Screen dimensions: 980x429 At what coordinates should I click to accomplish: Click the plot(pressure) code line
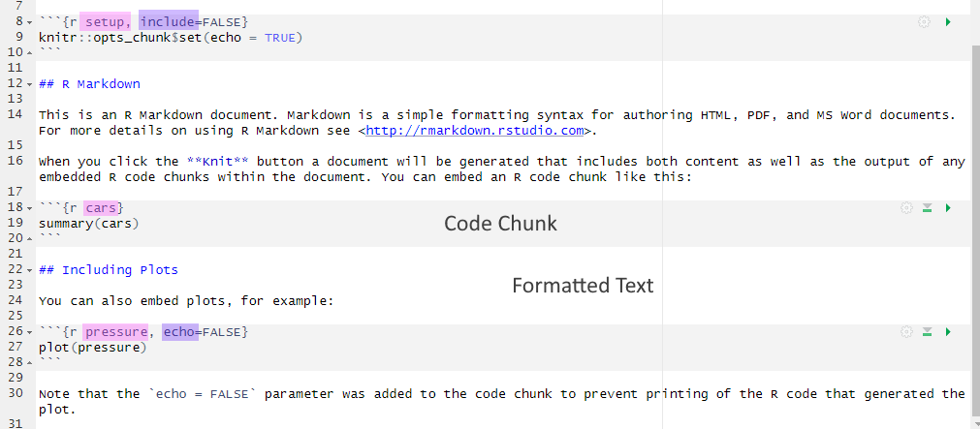coord(92,348)
